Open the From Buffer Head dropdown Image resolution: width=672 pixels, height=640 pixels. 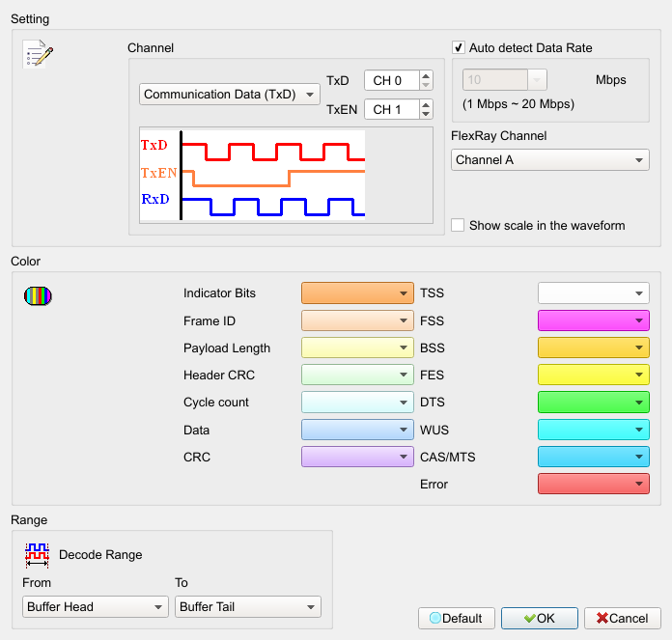[96, 606]
